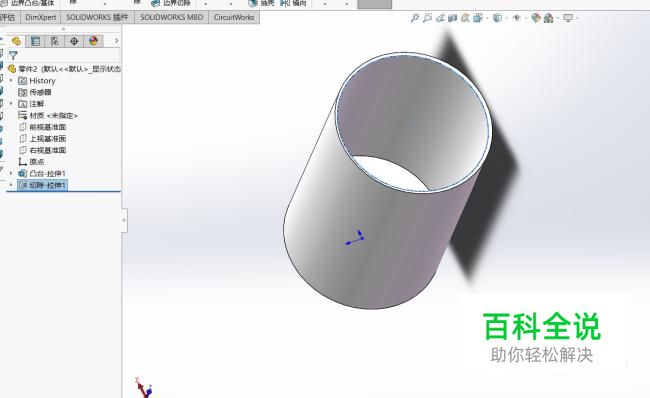This screenshot has width=650, height=398.
Task: Switch to the DimXpert tab
Action: pyautogui.click(x=41, y=17)
